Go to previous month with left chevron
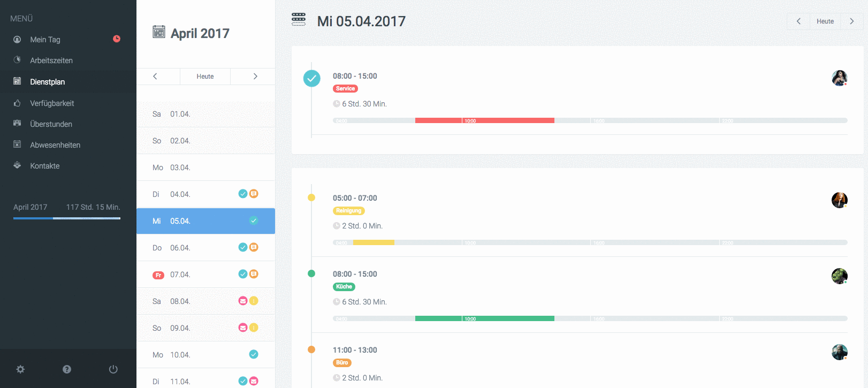868x388 pixels. click(x=155, y=77)
